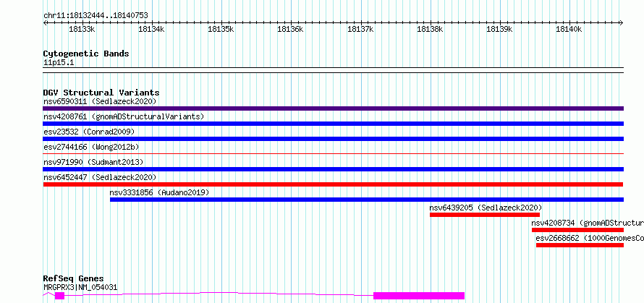
Task: Select the thin red esv2744166 variant line
Action: click(333, 153)
